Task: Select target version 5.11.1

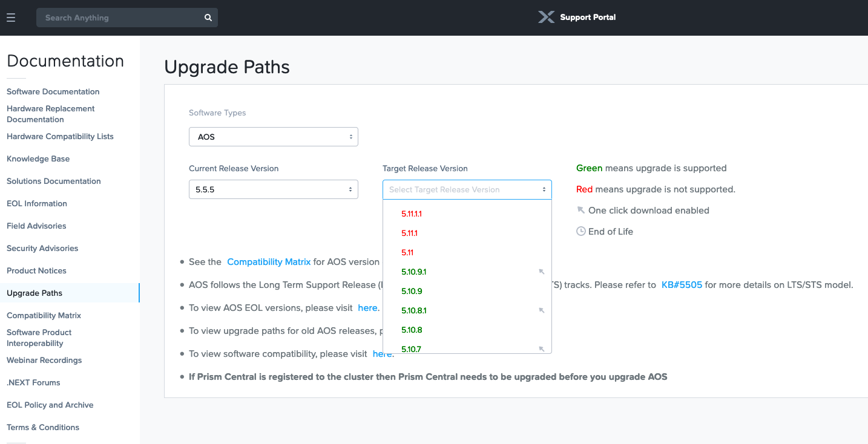Action: coord(410,233)
